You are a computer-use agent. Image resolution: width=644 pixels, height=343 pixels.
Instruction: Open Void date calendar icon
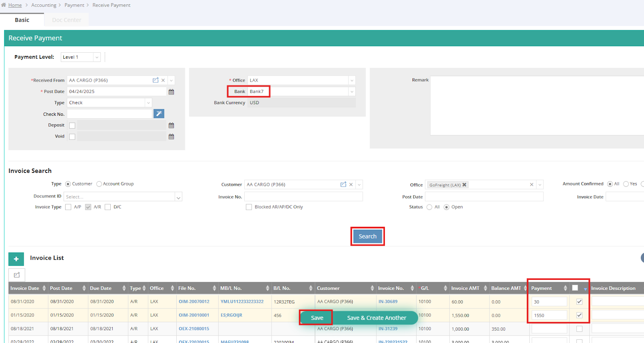pyautogui.click(x=171, y=137)
